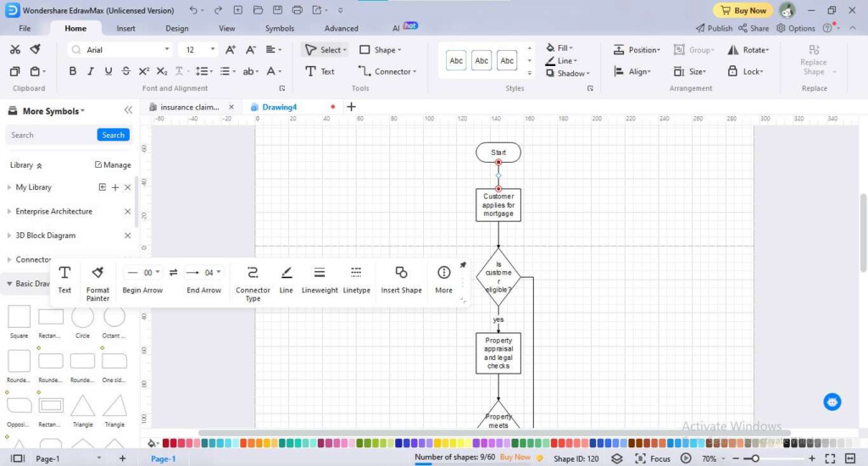Toggle Underline formatting

(x=108, y=71)
